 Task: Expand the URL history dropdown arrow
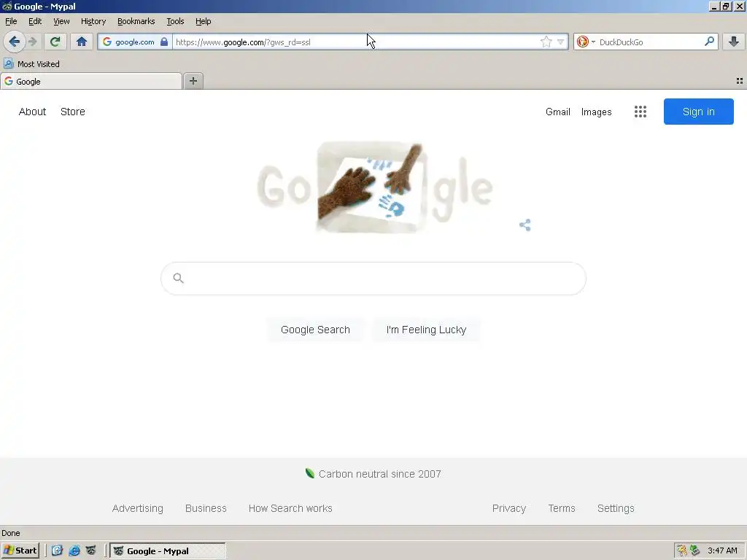[561, 42]
